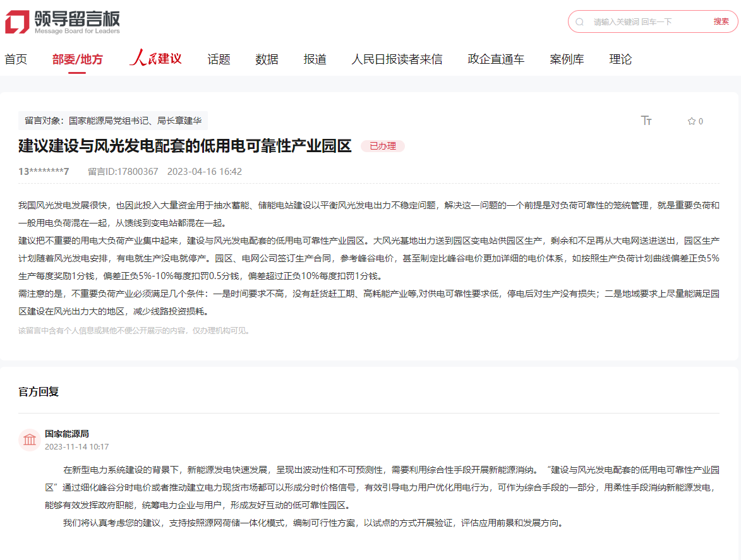Click the 领导留言板 site logo
This screenshot has width=741, height=560.
pos(62,21)
